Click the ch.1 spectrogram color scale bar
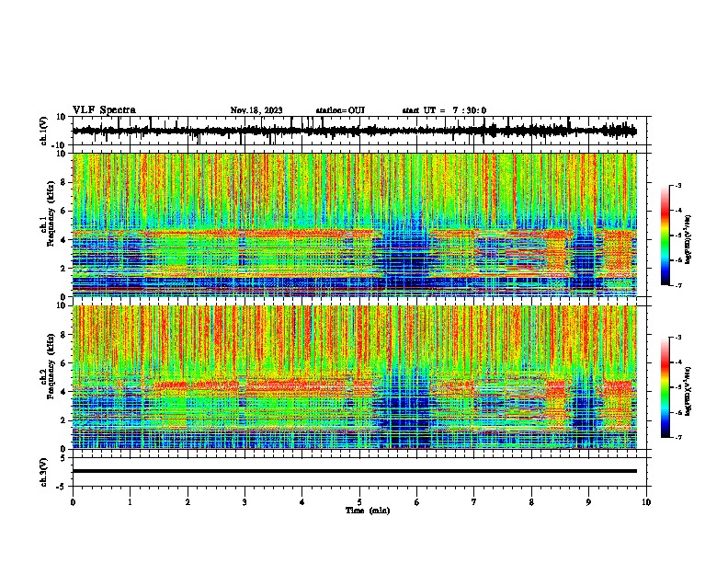728x563 pixels. coord(665,236)
